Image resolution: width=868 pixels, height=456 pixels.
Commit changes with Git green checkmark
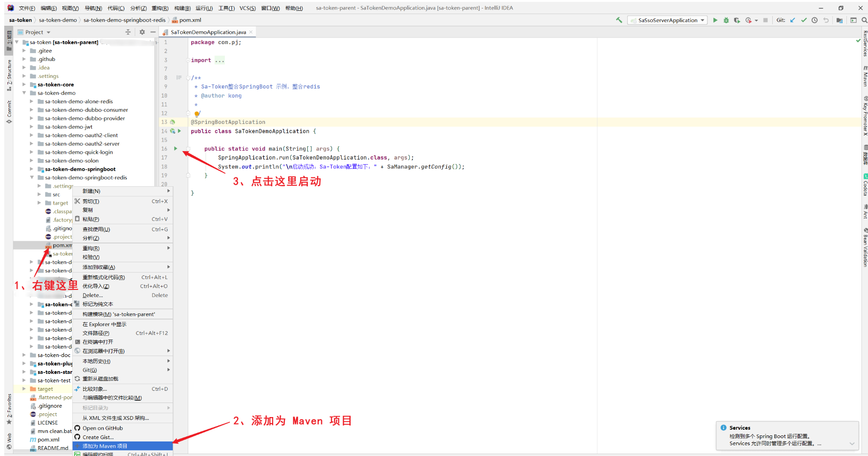coord(804,20)
